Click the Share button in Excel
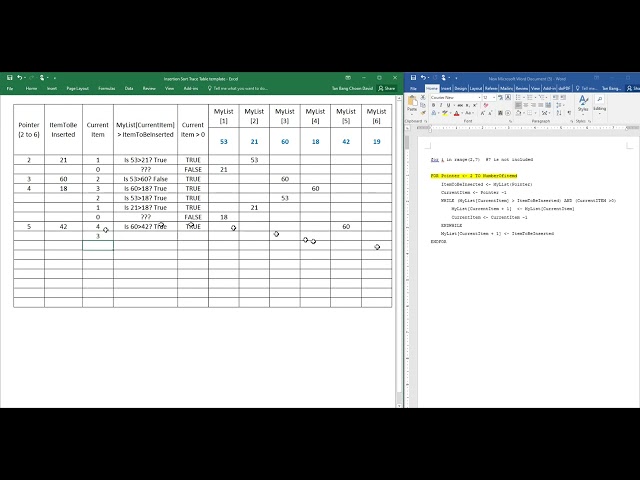 point(387,88)
